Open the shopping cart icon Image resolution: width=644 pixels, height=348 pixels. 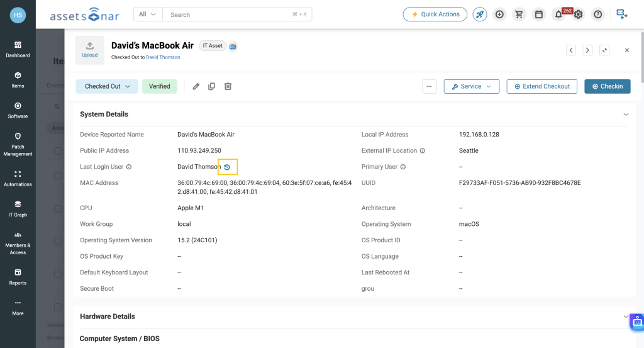pyautogui.click(x=519, y=14)
